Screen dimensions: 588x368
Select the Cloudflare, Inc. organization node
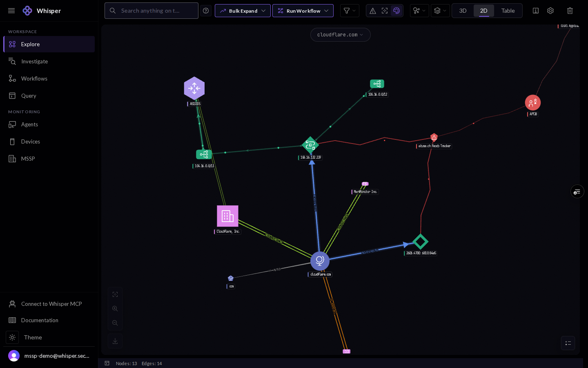227,216
